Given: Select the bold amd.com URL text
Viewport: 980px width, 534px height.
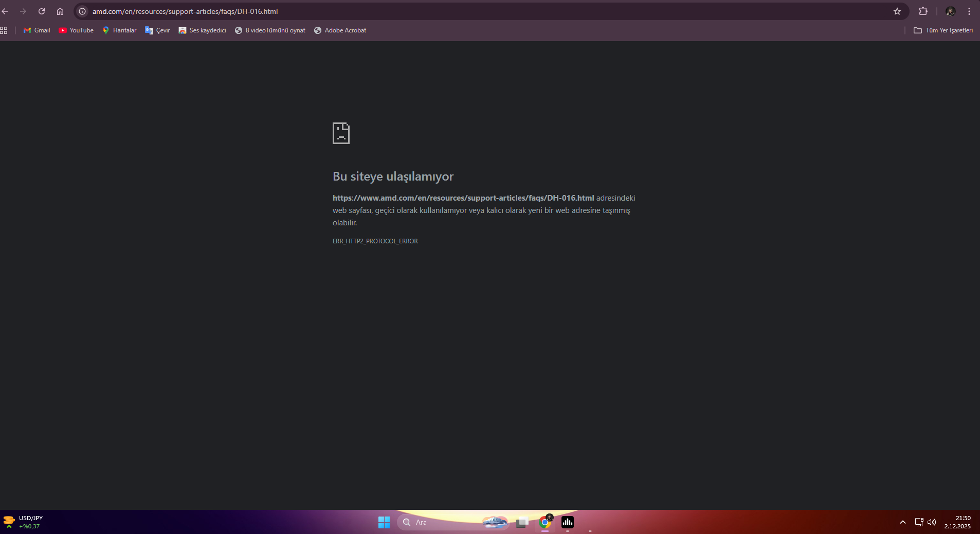Looking at the screenshot, I should (x=463, y=198).
